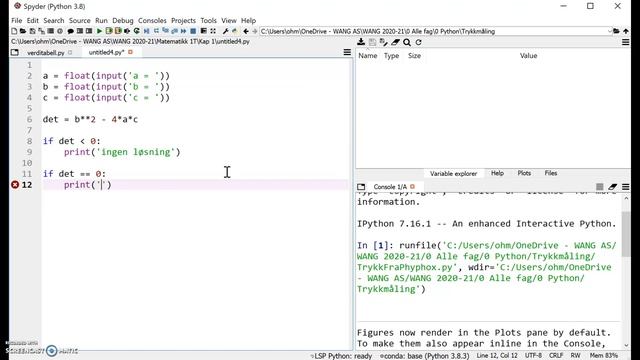Go forward with right arrow icon
The width and height of the screenshot is (640, 360).
click(255, 31)
